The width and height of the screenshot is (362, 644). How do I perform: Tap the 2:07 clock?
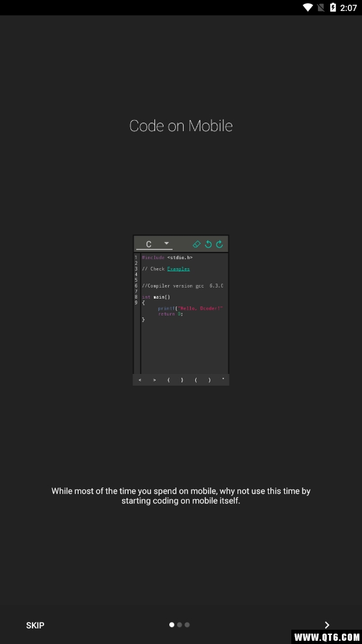pos(348,8)
